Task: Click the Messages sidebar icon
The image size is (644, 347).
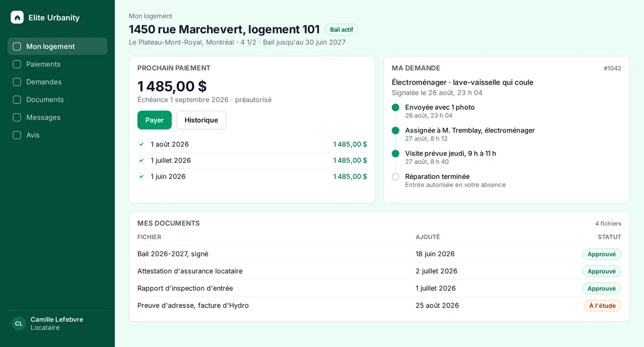Action: pyautogui.click(x=17, y=117)
